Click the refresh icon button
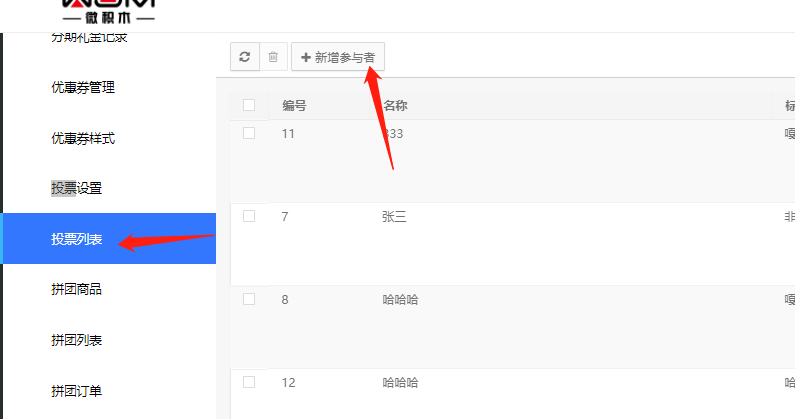Screen dimensions: 795x419 244,58
